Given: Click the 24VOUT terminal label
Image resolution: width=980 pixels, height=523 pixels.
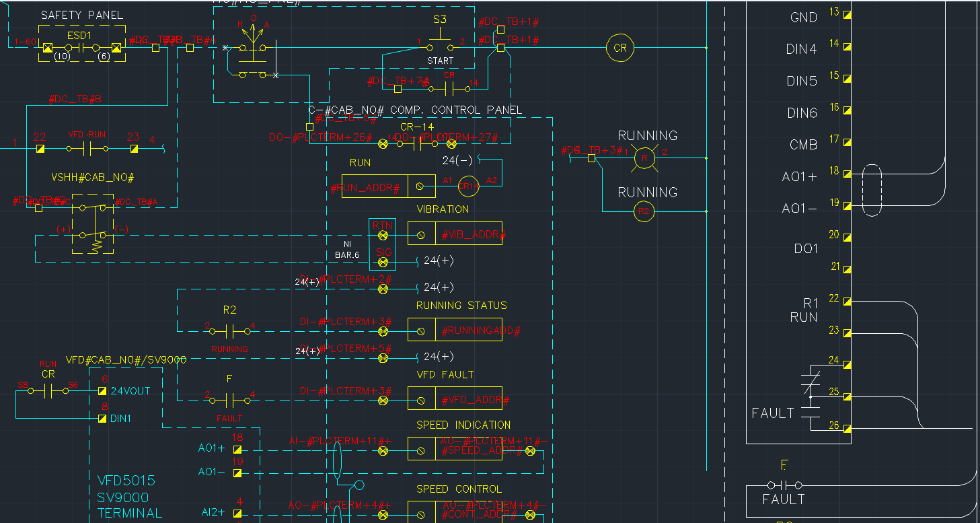Looking at the screenshot, I should tap(130, 391).
